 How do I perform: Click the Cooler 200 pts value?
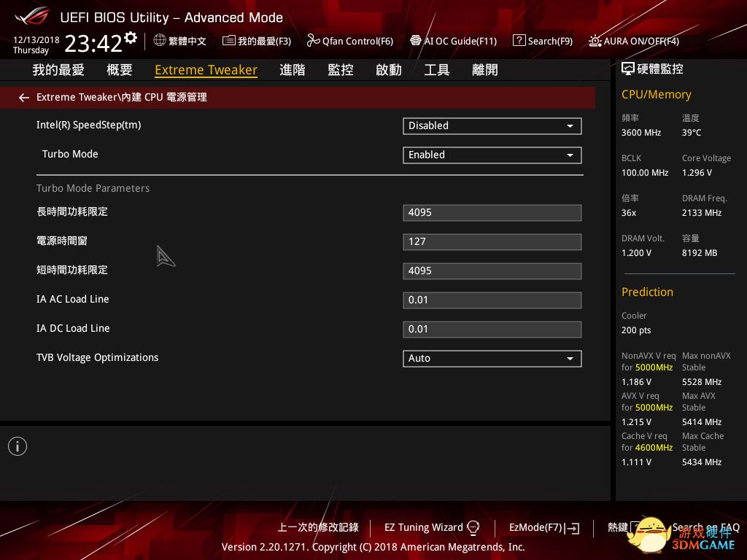coord(636,330)
